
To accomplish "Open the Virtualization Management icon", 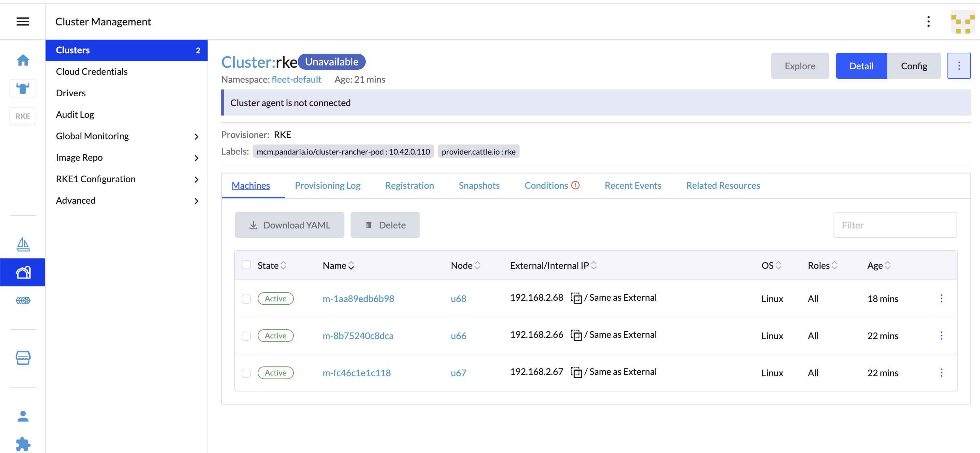I will (23, 300).
